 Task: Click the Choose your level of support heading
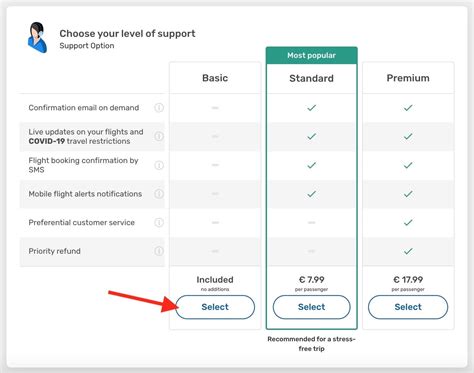click(x=127, y=33)
